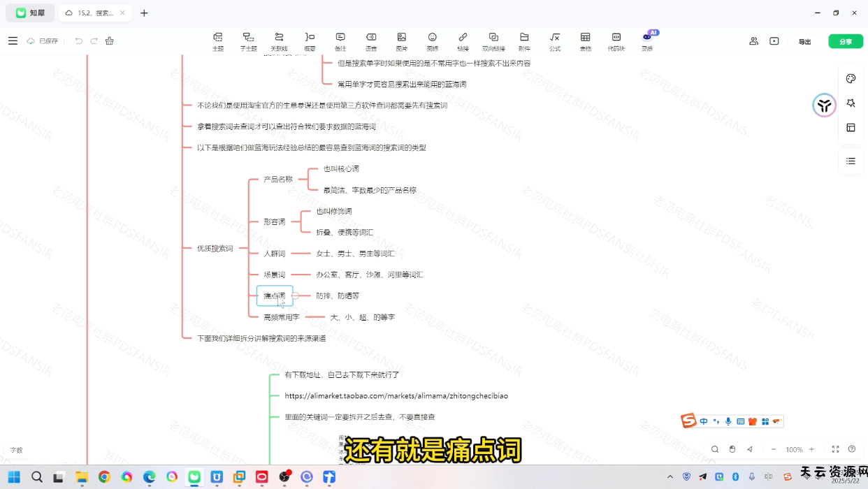Viewport: 868px width, 489px height.
Task: Insert a subtopic (子主题) from toolbar
Action: point(248,41)
